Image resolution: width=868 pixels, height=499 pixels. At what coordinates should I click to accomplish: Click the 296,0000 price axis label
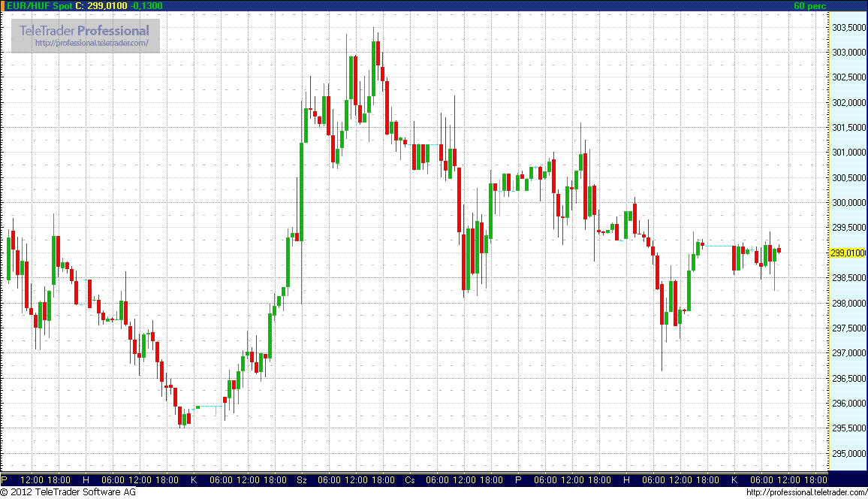[849, 404]
